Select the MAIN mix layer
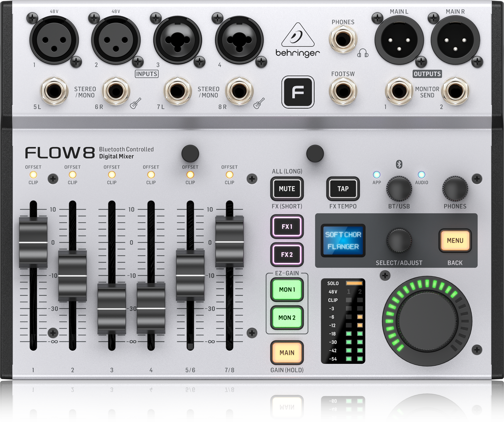This screenshot has height=425, width=504. tap(287, 353)
